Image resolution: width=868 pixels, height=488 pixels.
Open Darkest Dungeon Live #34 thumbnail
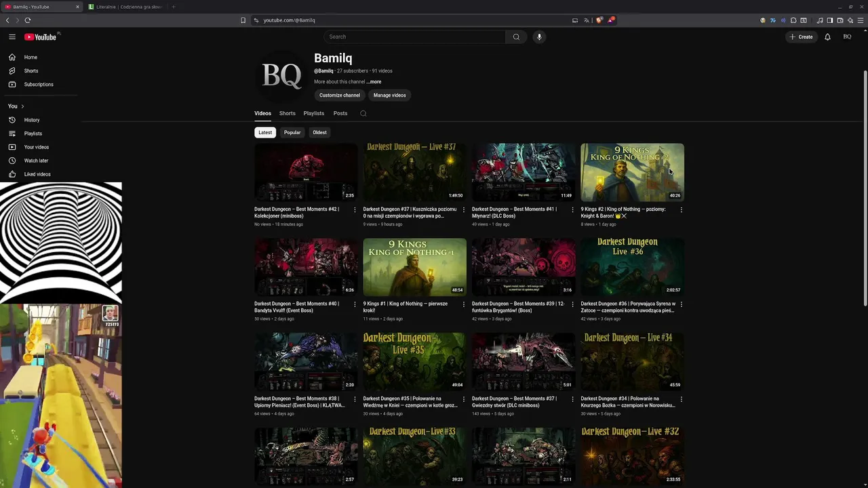[632, 361]
